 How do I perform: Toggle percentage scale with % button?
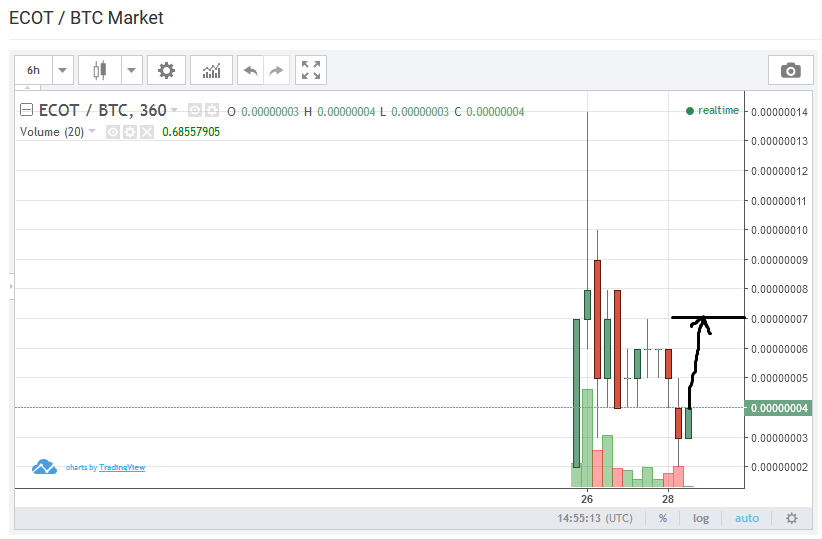(663, 519)
